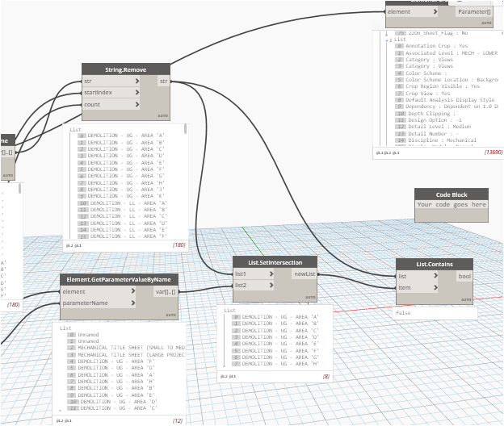This screenshot has height=426, width=504.
Task: Click the item port chevron on List.Contains
Action: click(x=435, y=287)
